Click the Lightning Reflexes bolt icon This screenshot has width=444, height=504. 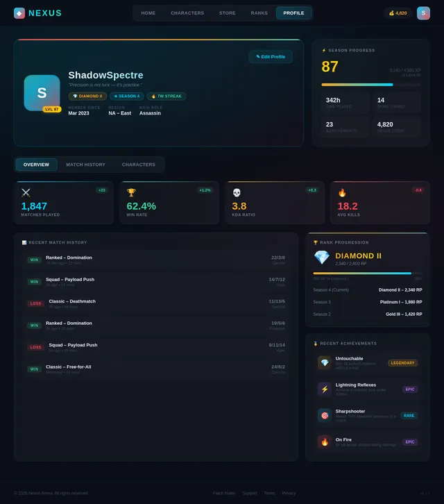point(324,389)
